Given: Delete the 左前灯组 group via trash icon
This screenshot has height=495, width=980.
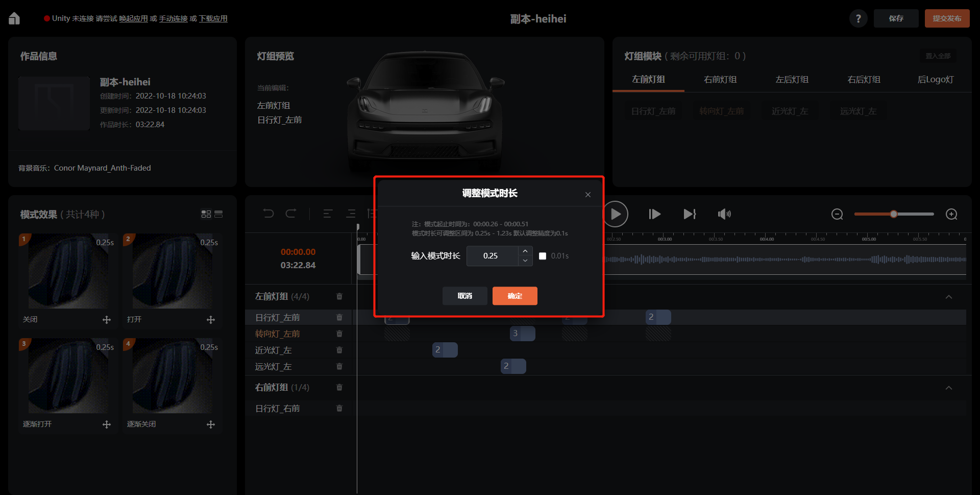Looking at the screenshot, I should pos(339,296).
